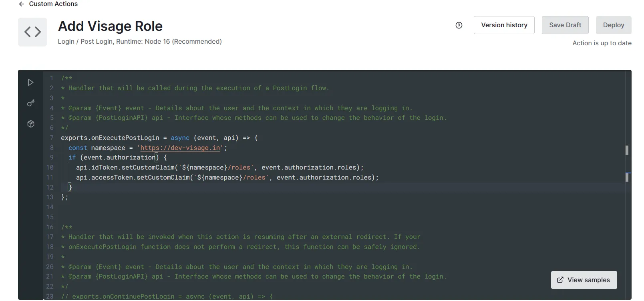Screen dimensions: 644x301
Task: Click the const keyword on line 8
Action: [78, 148]
